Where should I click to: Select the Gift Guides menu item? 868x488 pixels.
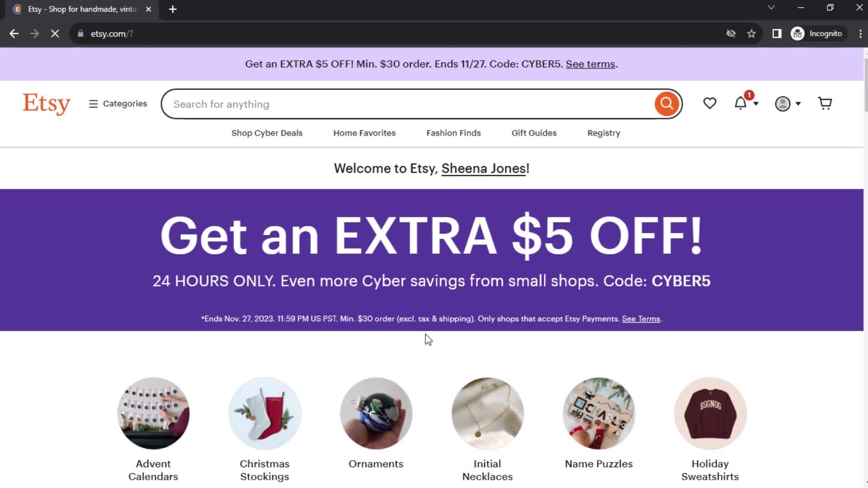(x=533, y=133)
